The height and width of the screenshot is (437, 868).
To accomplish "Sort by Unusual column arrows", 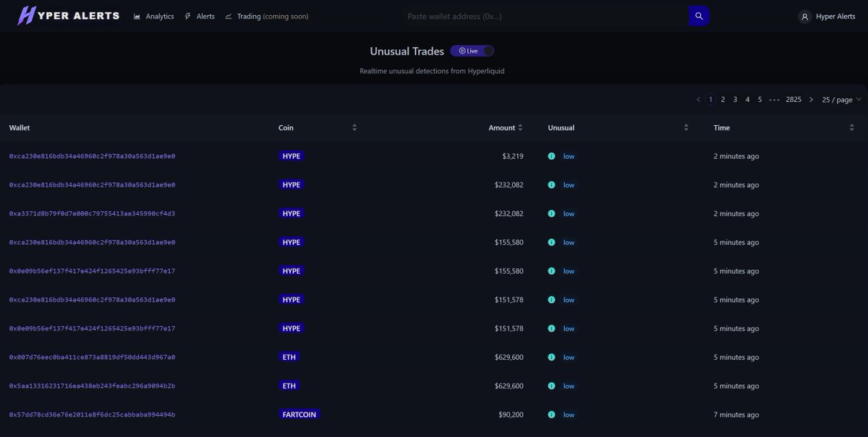I will click(x=686, y=127).
